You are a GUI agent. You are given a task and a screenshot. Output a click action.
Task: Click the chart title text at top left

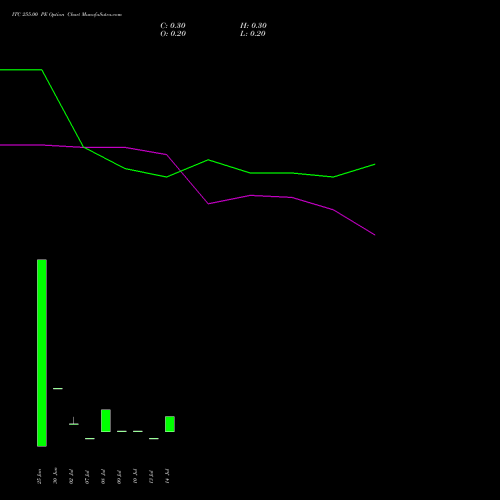tap(67, 15)
